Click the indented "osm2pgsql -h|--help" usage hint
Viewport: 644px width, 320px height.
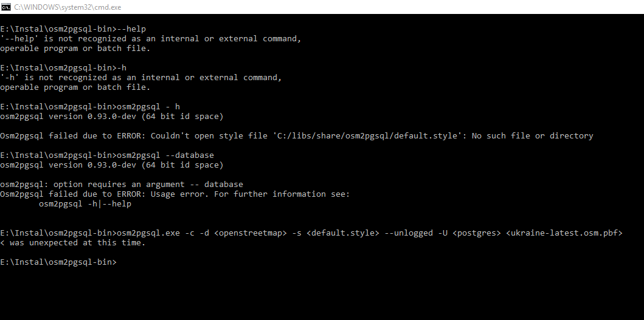[x=85, y=204]
